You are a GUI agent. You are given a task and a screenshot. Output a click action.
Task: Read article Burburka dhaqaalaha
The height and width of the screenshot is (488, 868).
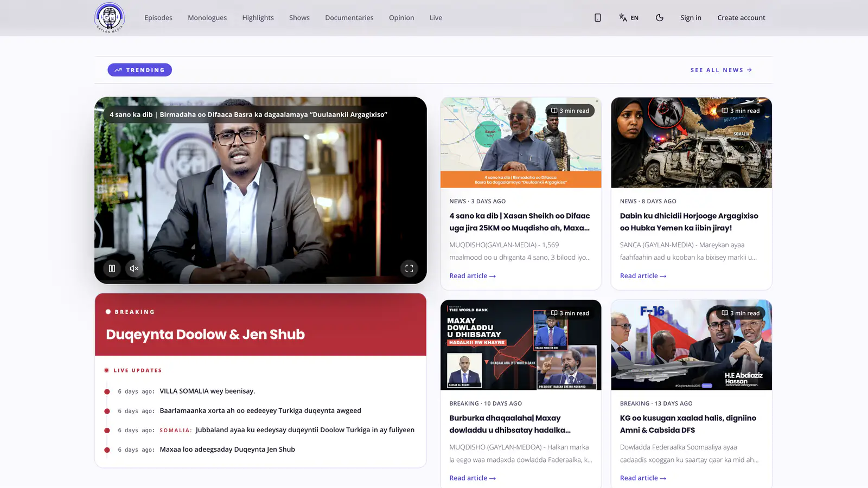pos(473,478)
